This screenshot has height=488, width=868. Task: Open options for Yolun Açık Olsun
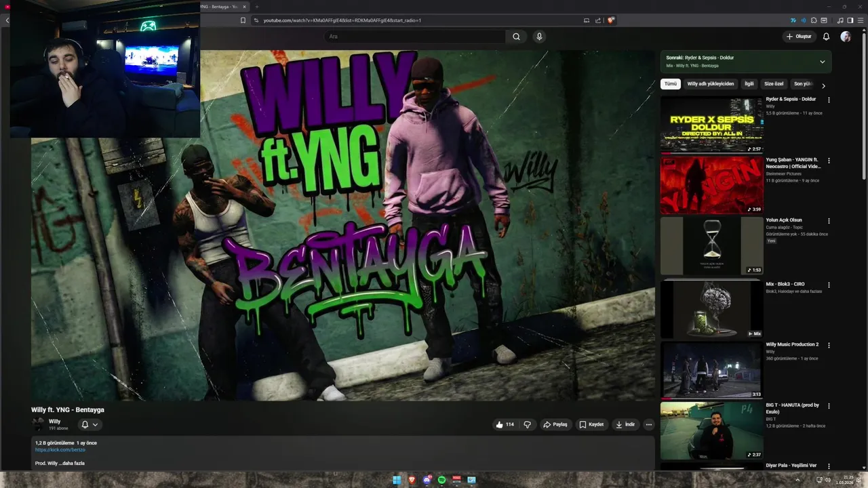point(829,221)
